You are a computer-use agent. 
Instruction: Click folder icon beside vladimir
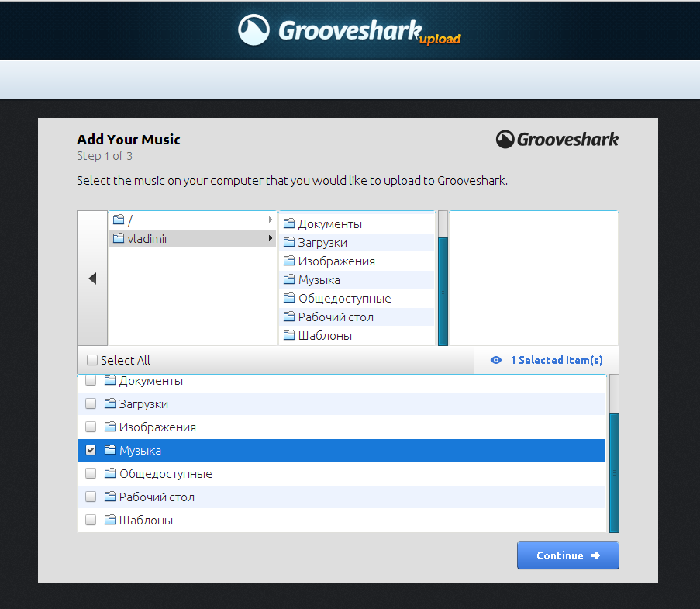[119, 238]
